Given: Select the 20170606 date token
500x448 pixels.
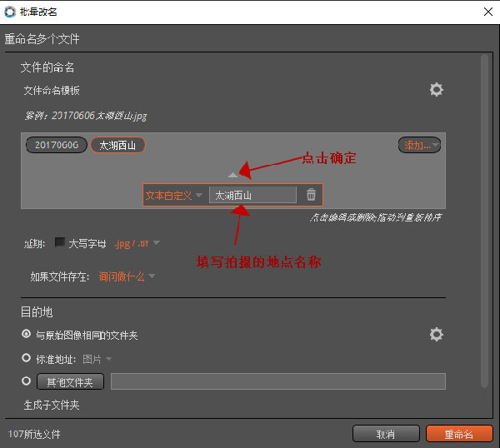Looking at the screenshot, I should pos(57,145).
